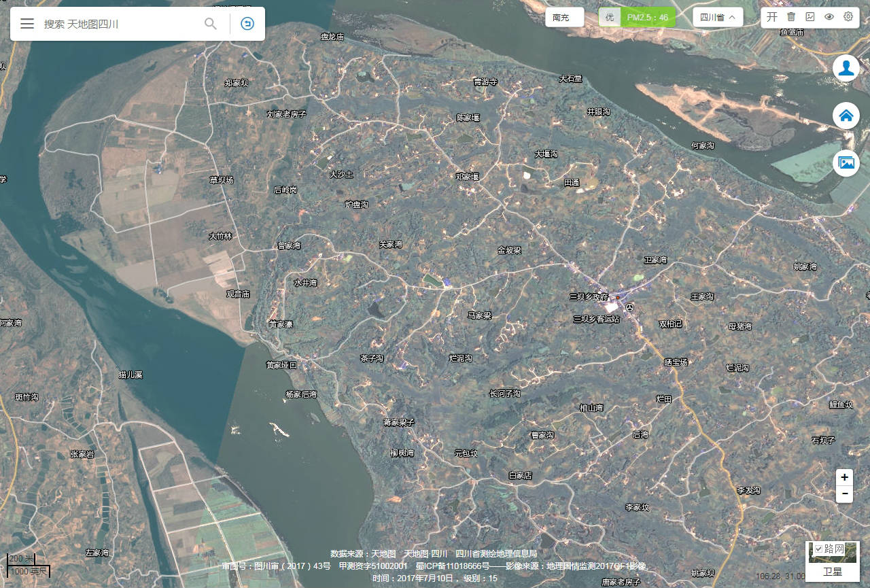Click the 杨家后湾 place label
This screenshot has height=588, width=870.
pyautogui.click(x=301, y=394)
